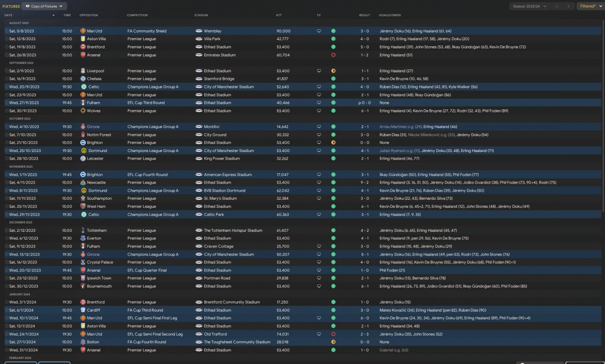The image size is (605, 364).
Task: Select the Newcastle club crest
Action: coord(83,183)
